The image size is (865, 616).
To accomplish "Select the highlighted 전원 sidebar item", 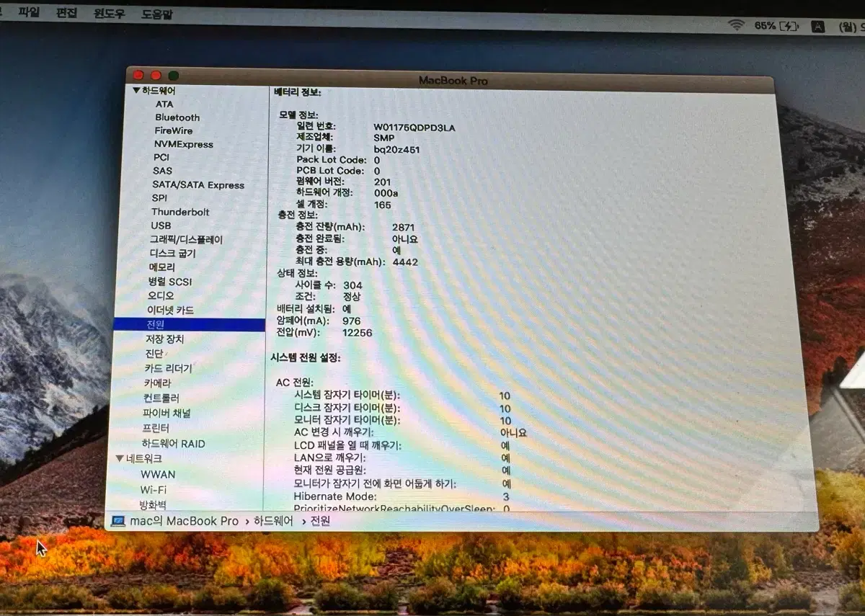I will coord(189,324).
